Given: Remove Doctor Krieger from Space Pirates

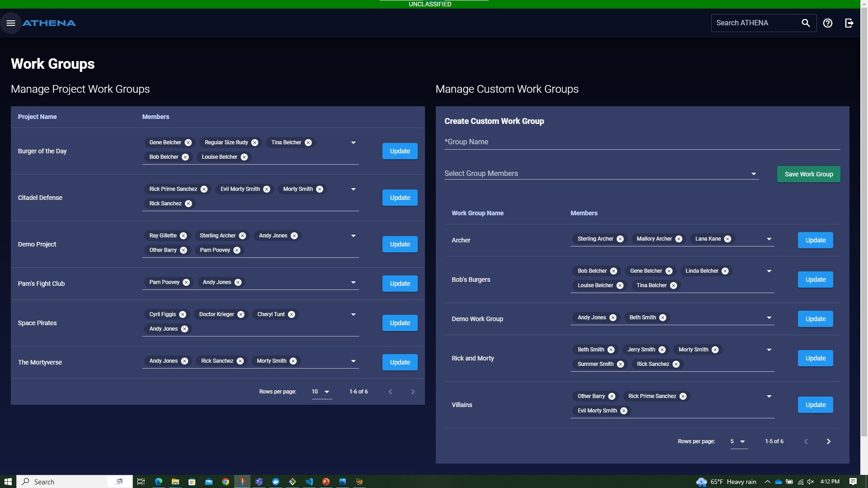Looking at the screenshot, I should pyautogui.click(x=241, y=314).
